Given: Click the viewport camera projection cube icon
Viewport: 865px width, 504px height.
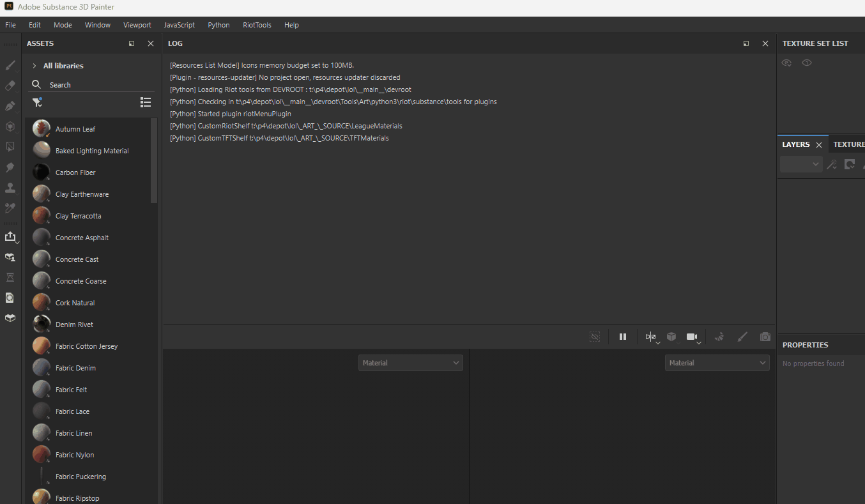Looking at the screenshot, I should [x=671, y=337].
